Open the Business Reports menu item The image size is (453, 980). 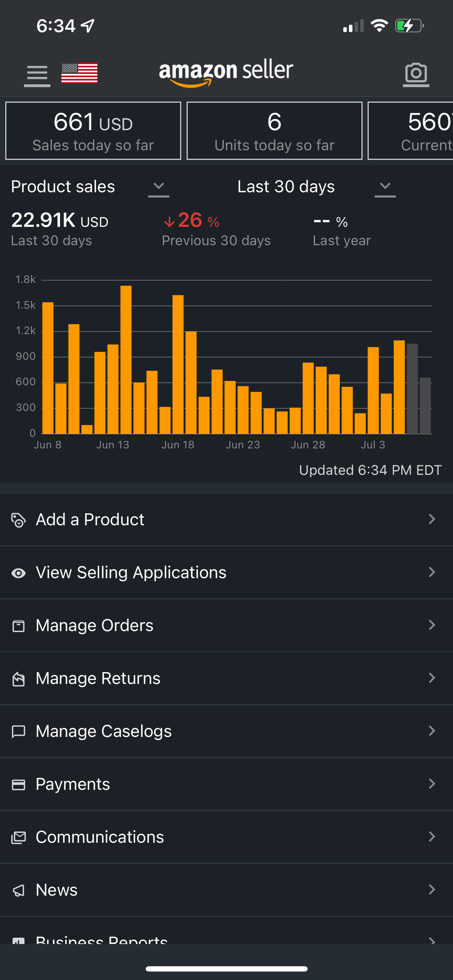pyautogui.click(x=102, y=939)
